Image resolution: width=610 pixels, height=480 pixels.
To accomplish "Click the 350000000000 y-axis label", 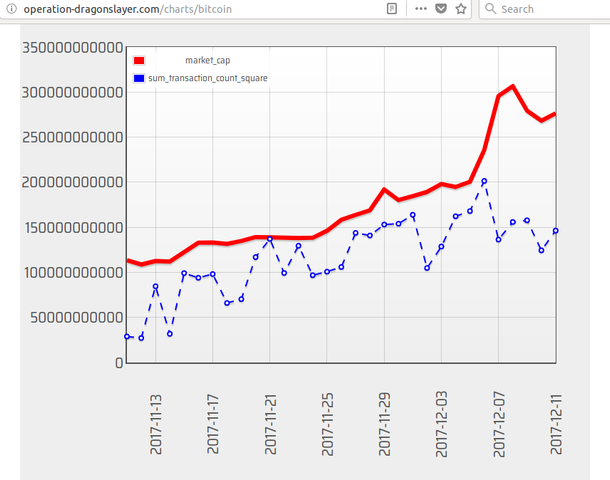I will pyautogui.click(x=72, y=48).
